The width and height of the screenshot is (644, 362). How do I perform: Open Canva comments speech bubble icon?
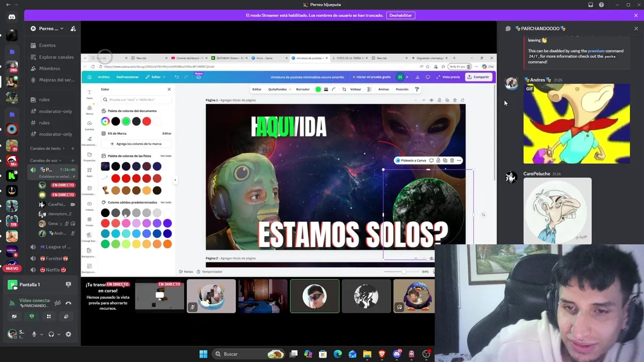[428, 77]
